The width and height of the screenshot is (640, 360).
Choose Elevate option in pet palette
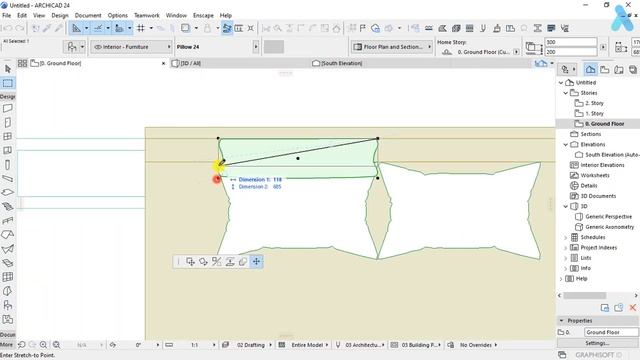[x=230, y=262]
